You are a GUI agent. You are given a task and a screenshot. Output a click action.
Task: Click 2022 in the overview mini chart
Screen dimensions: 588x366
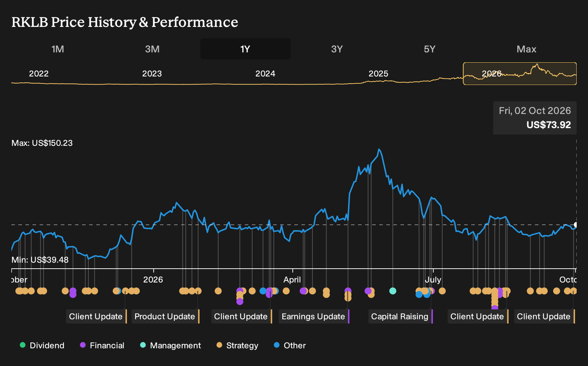click(39, 74)
